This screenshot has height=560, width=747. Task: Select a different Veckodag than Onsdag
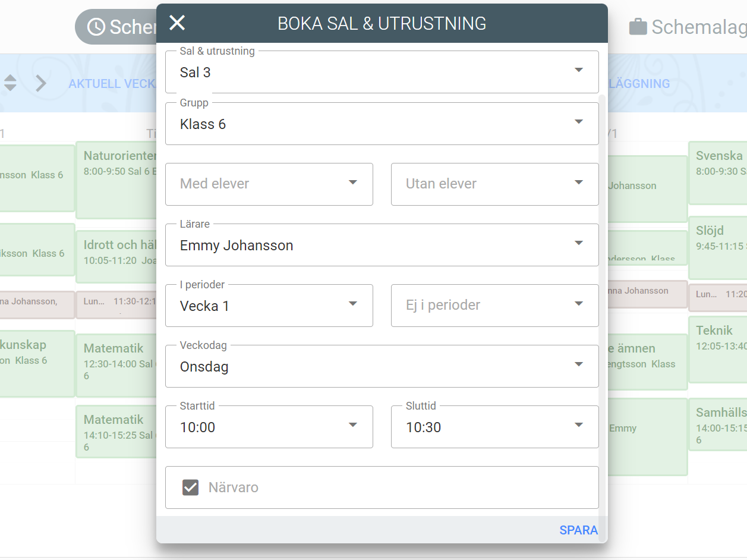pos(382,366)
